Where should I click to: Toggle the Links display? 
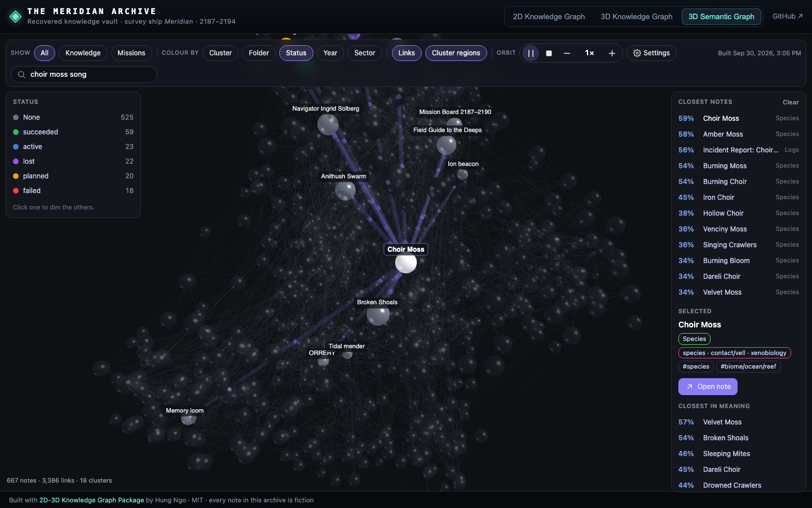pos(407,53)
